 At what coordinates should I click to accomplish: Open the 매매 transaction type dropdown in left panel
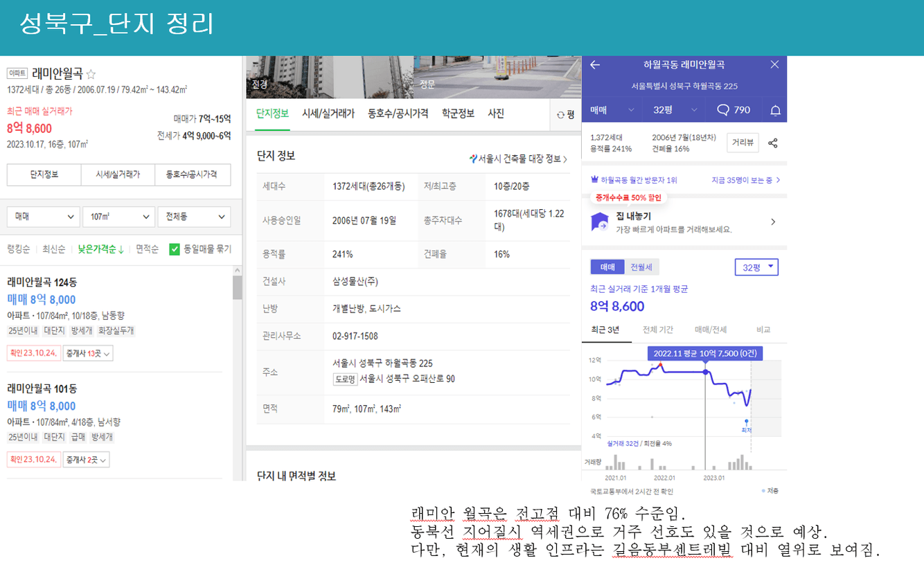tap(42, 217)
